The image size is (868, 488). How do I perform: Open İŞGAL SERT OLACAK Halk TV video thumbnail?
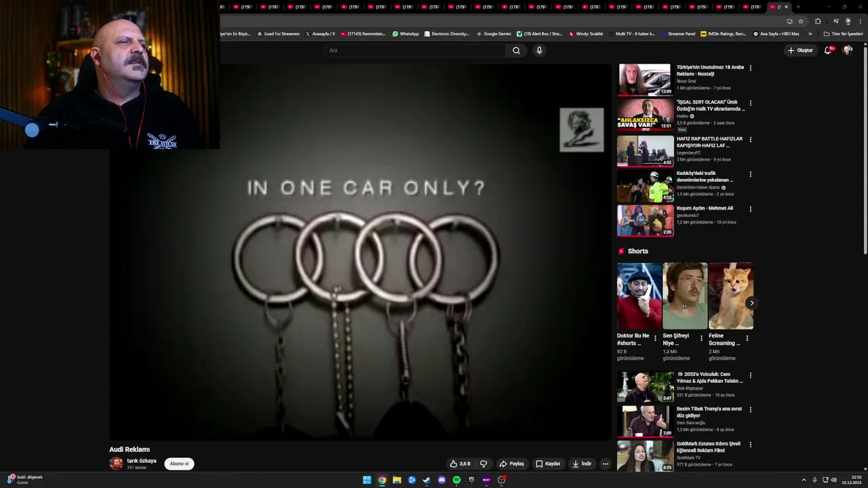644,115
